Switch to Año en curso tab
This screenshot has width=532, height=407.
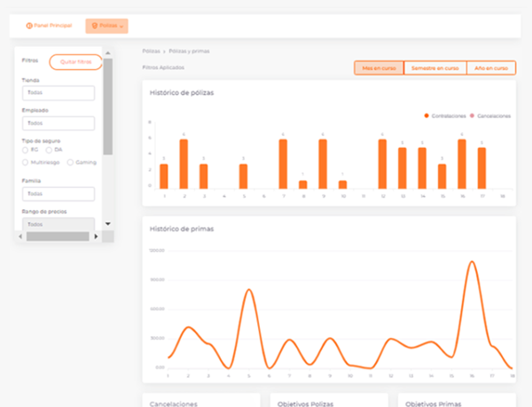tap(491, 67)
